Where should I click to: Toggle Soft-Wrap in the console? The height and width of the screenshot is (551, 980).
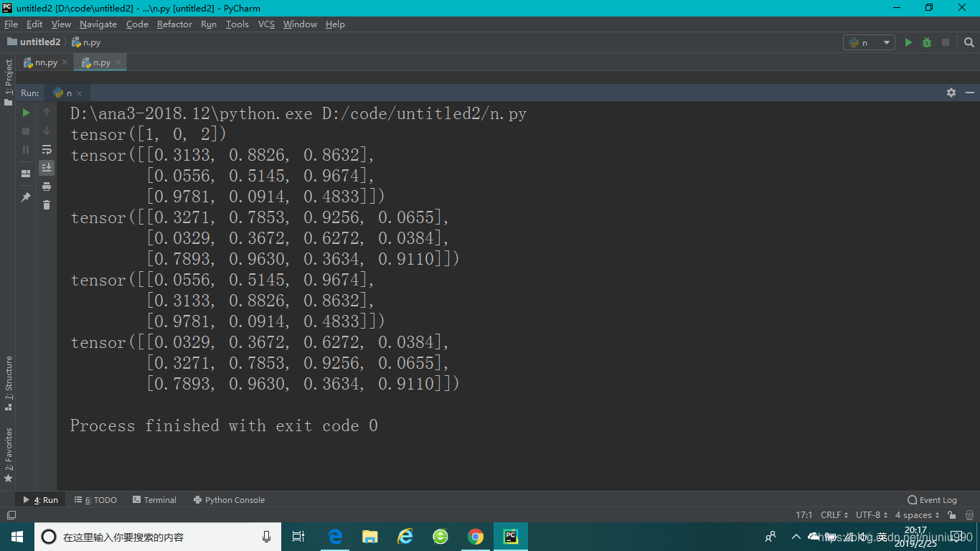coord(47,149)
